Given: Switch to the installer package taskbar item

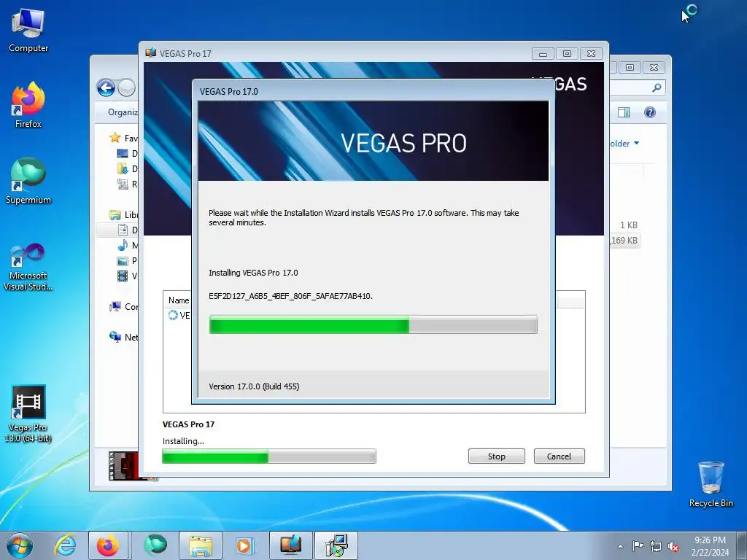Looking at the screenshot, I should tap(336, 545).
